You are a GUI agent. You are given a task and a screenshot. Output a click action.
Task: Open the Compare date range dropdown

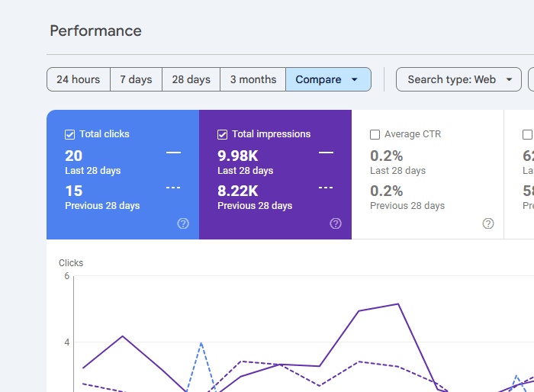click(328, 79)
